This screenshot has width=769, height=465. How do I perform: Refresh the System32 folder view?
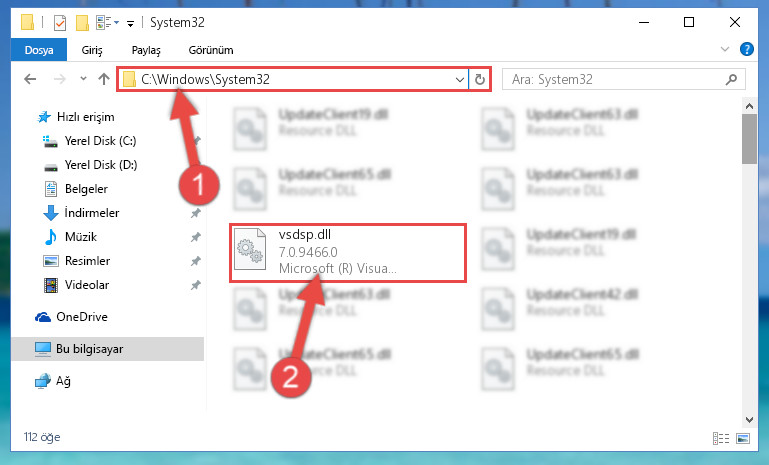(x=480, y=79)
